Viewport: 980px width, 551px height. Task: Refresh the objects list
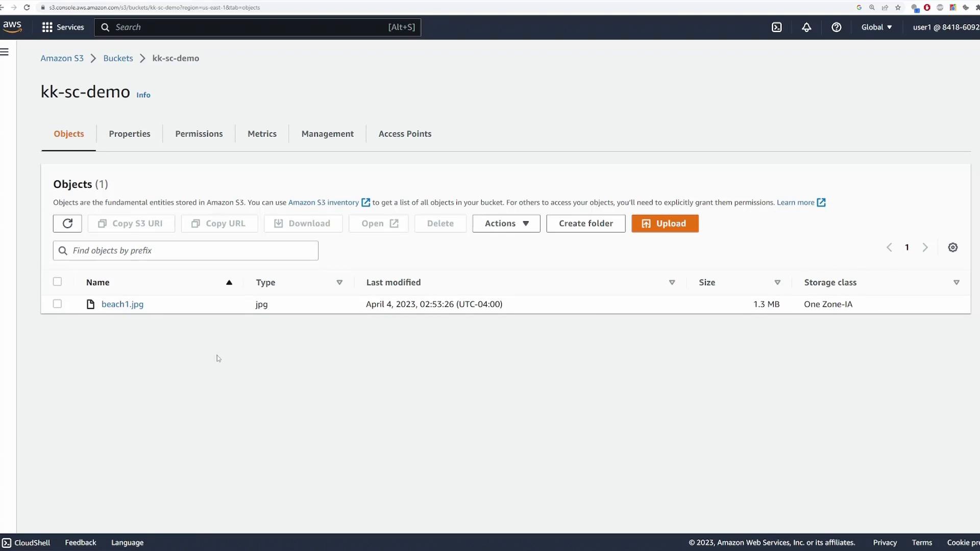click(67, 223)
